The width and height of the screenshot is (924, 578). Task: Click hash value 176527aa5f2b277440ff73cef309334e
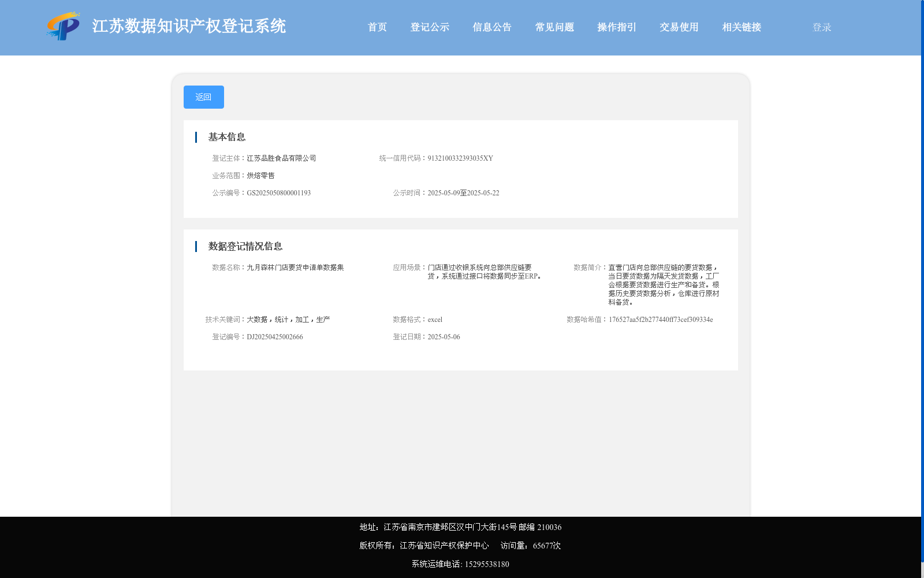[x=661, y=320]
